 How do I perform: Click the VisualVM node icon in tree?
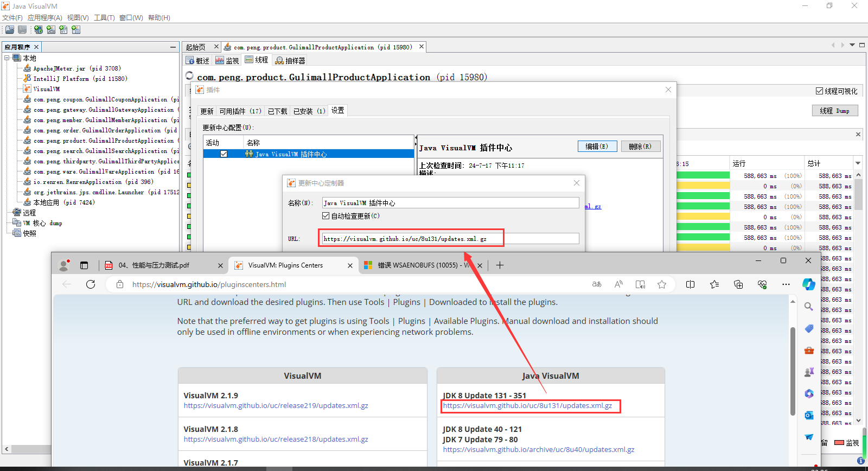(x=27, y=89)
